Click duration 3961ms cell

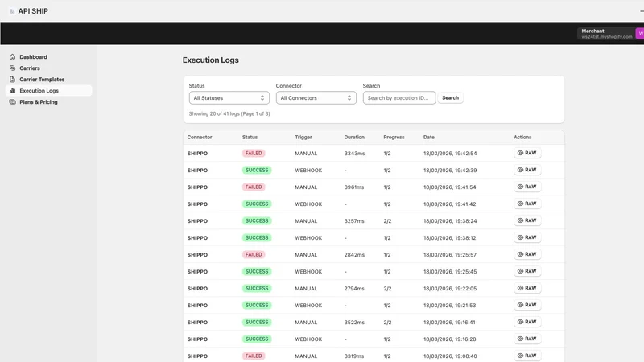(354, 187)
